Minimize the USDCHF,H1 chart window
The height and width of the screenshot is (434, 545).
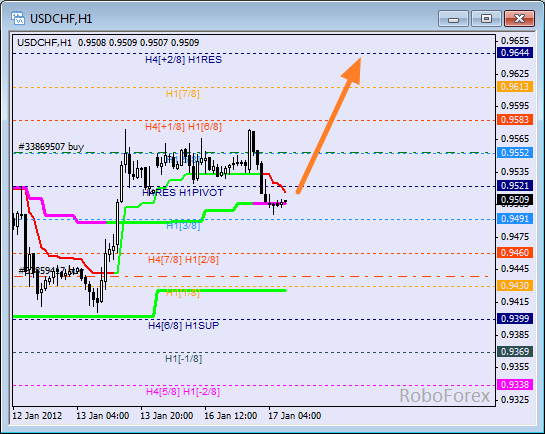453,18
